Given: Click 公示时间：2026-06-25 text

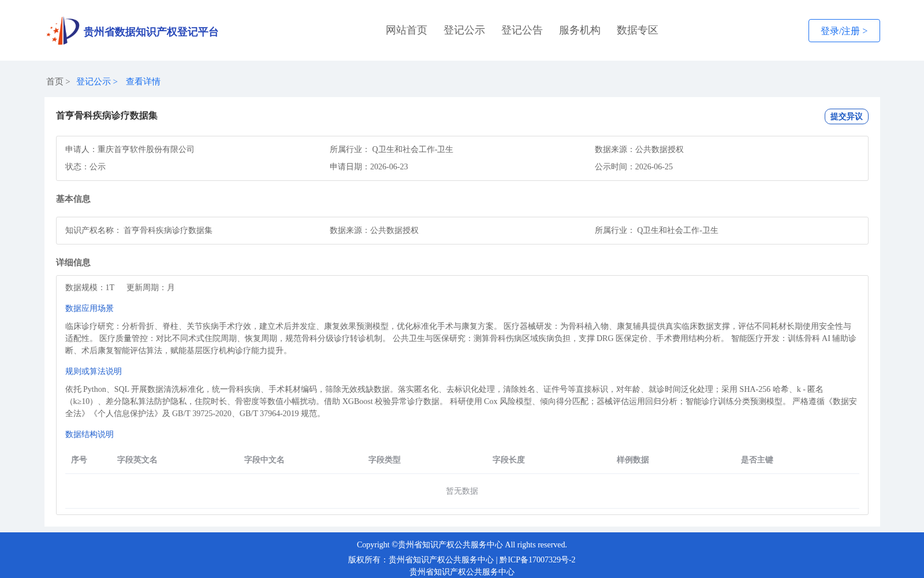Looking at the screenshot, I should [634, 166].
